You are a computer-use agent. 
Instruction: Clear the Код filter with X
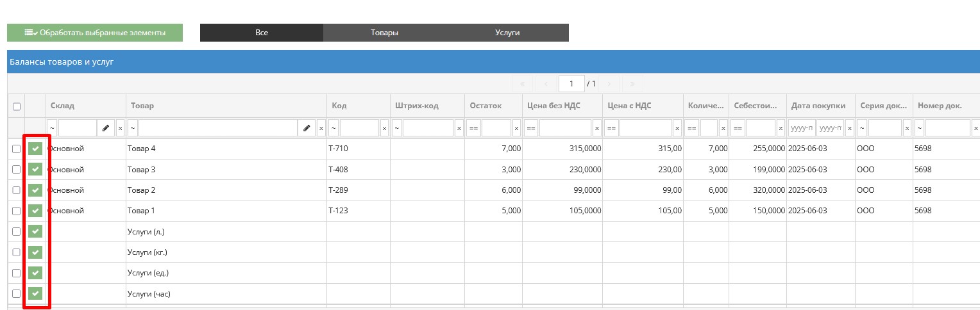pos(384,128)
